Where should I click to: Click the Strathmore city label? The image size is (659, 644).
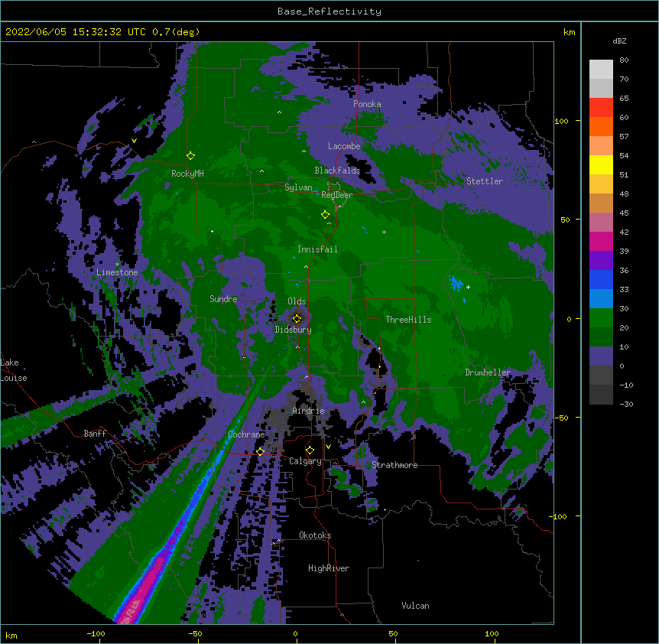[394, 465]
